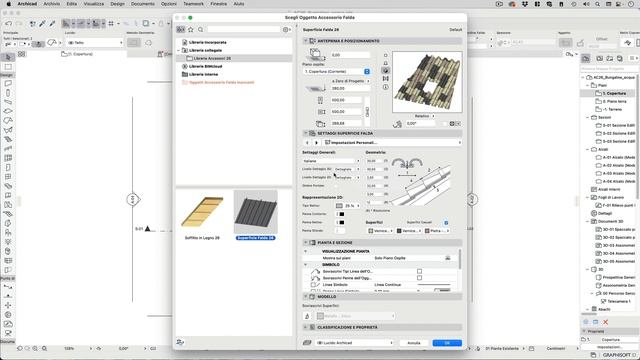The height and width of the screenshot is (360, 640).
Task: Open the 'a Zero di Progetto' reference dropdown
Action: pos(350,81)
